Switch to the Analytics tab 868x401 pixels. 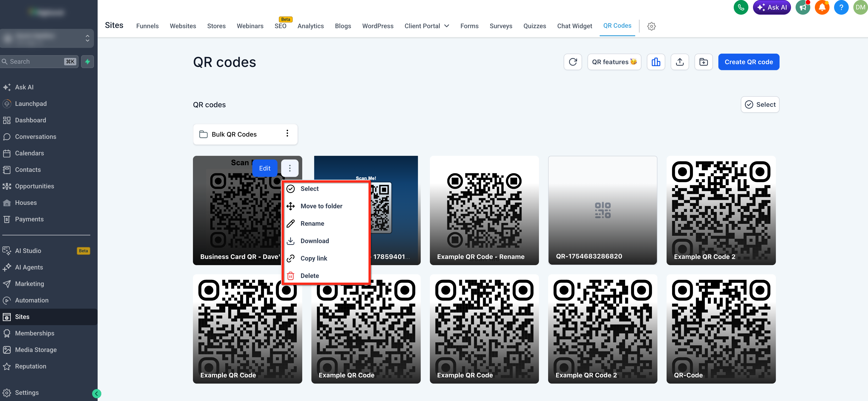point(310,26)
